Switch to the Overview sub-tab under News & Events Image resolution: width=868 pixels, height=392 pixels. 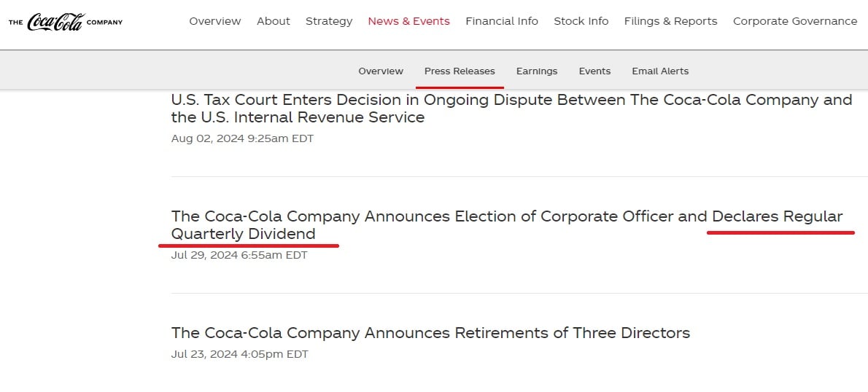381,71
